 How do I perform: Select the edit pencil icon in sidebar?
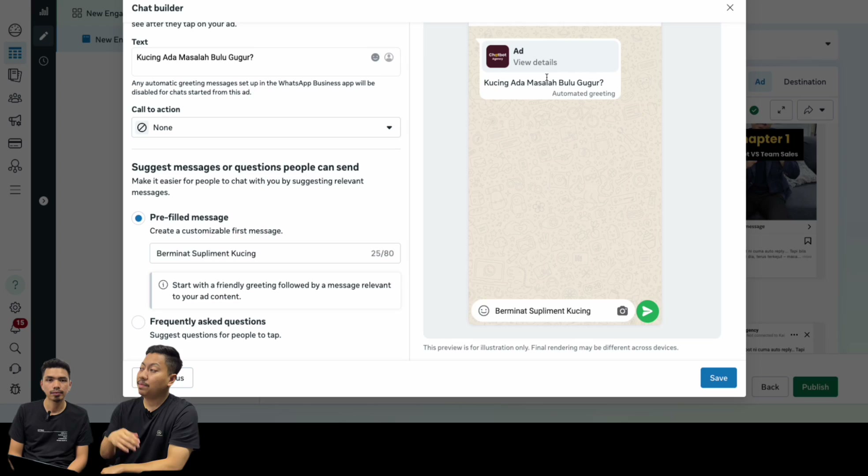(43, 36)
